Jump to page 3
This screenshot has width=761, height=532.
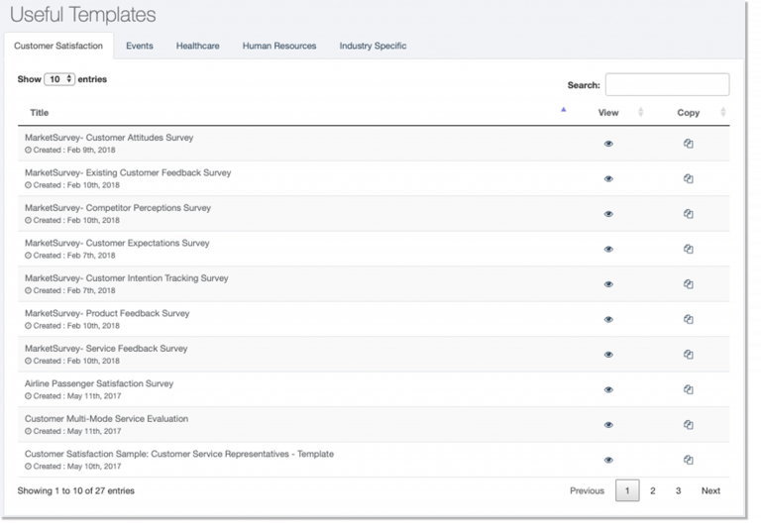point(678,490)
